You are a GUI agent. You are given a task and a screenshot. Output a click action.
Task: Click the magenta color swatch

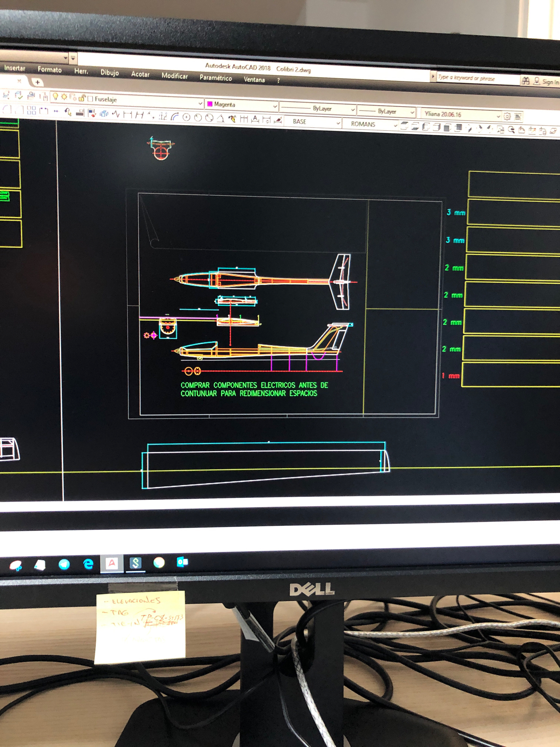point(210,104)
